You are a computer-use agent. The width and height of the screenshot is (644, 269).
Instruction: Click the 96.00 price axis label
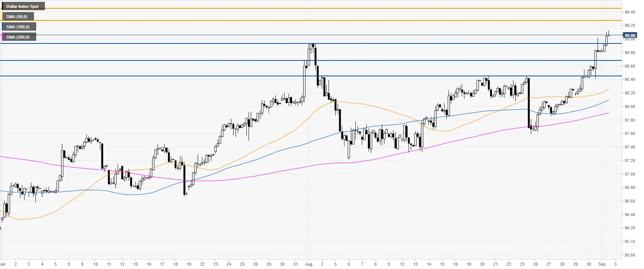coord(630,241)
